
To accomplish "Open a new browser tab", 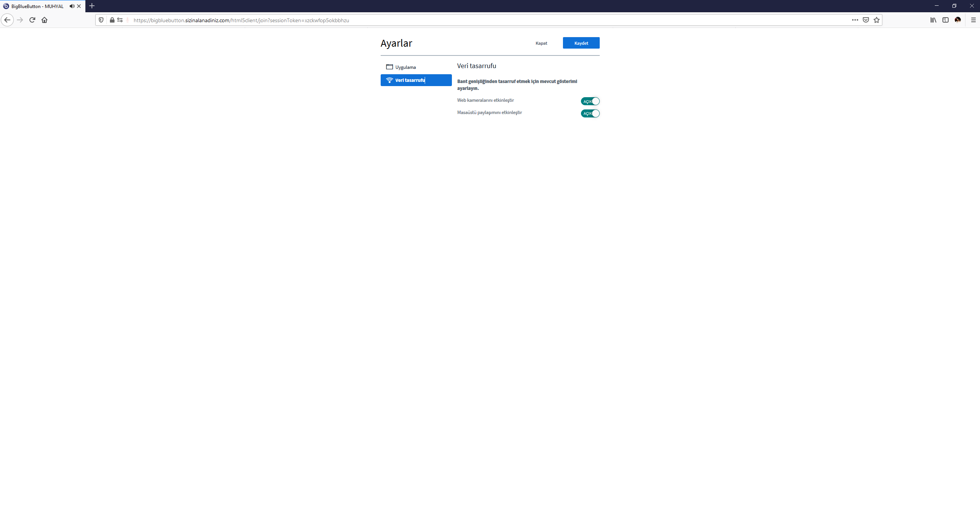I will [92, 6].
